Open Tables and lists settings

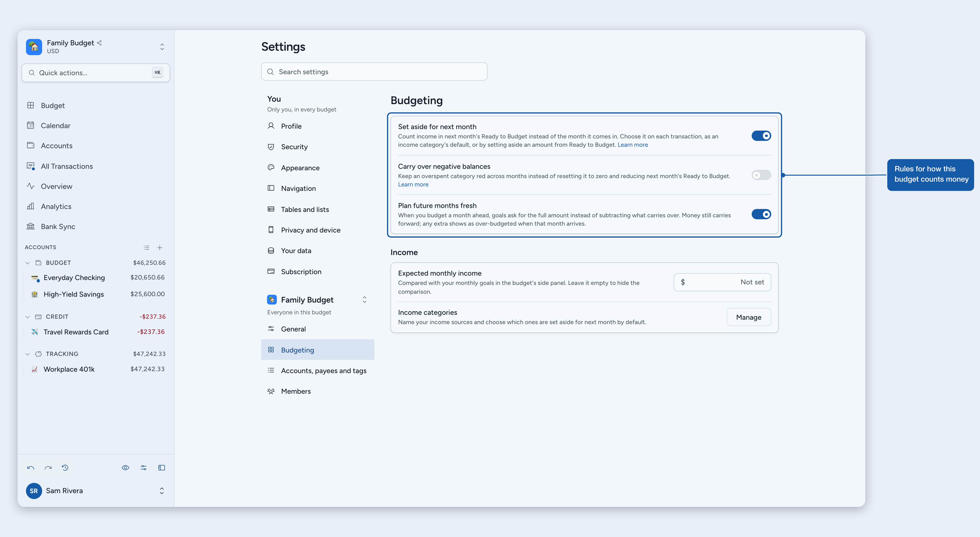(x=318, y=209)
